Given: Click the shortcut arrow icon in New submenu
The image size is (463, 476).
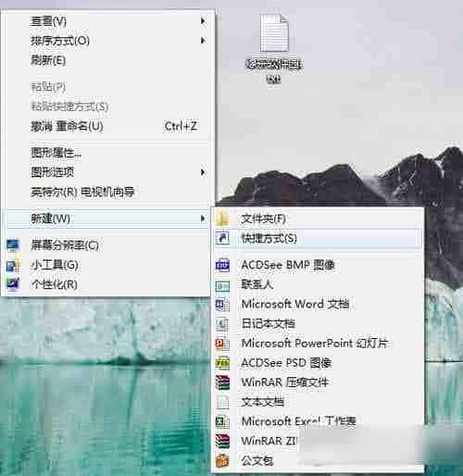Looking at the screenshot, I should tap(222, 238).
